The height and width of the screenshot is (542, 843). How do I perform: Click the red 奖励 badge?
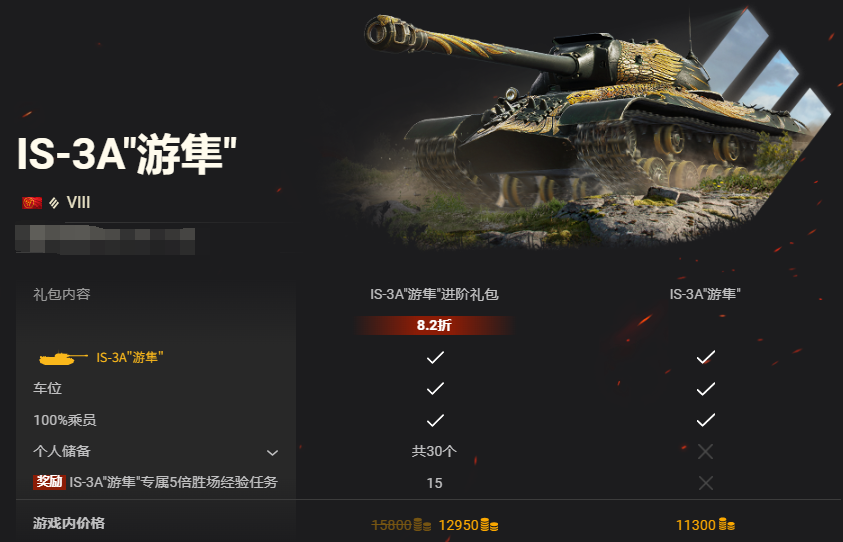pos(49,482)
